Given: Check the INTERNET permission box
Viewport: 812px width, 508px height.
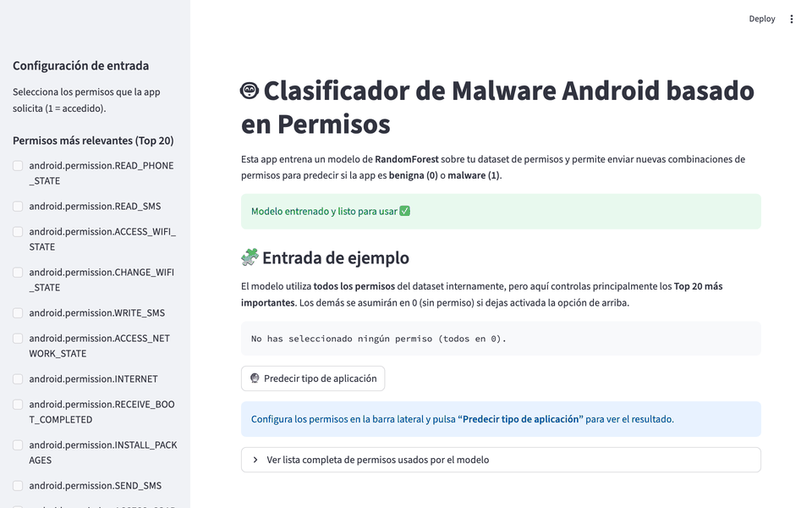Looking at the screenshot, I should [18, 379].
